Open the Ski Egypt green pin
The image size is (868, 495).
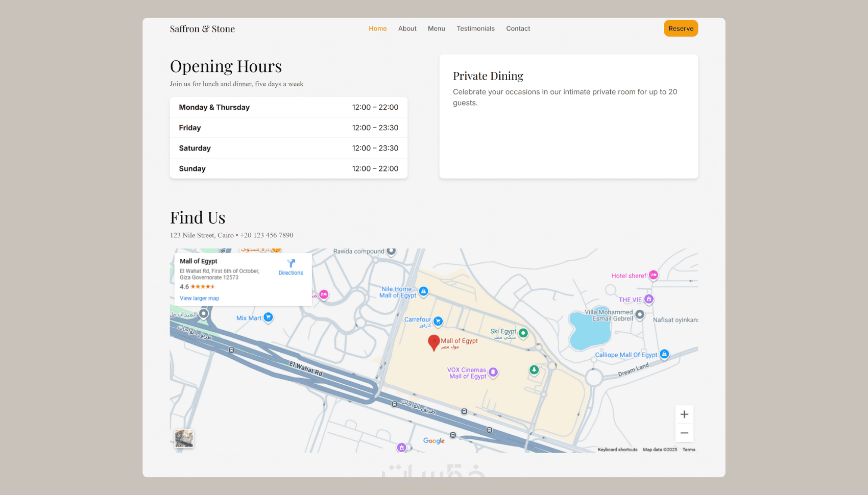click(523, 333)
